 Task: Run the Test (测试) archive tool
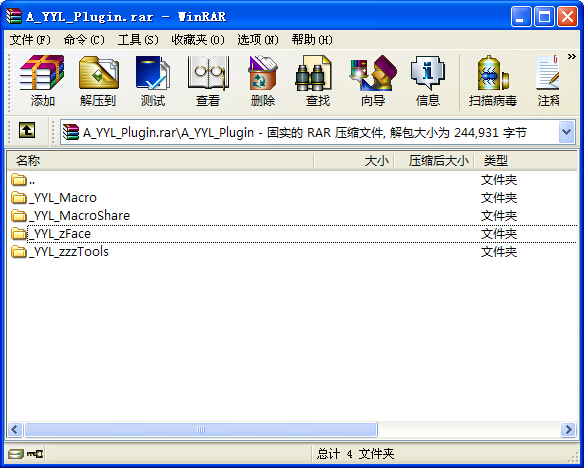153,80
